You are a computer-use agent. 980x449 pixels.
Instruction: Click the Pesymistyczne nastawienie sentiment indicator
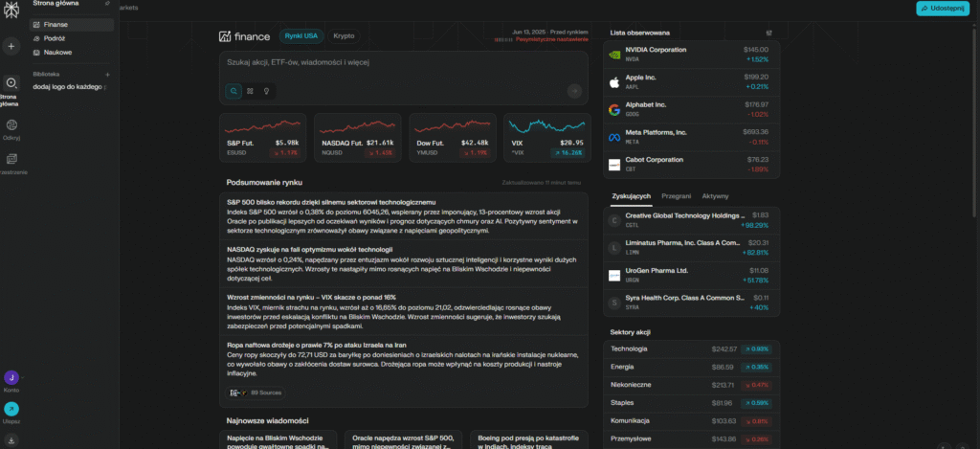[x=542, y=39]
